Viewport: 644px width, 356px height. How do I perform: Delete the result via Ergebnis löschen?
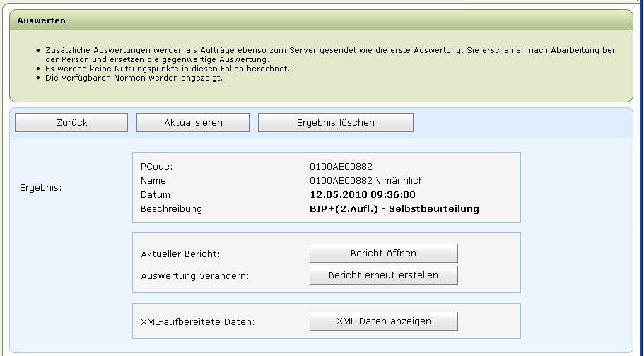coord(335,122)
